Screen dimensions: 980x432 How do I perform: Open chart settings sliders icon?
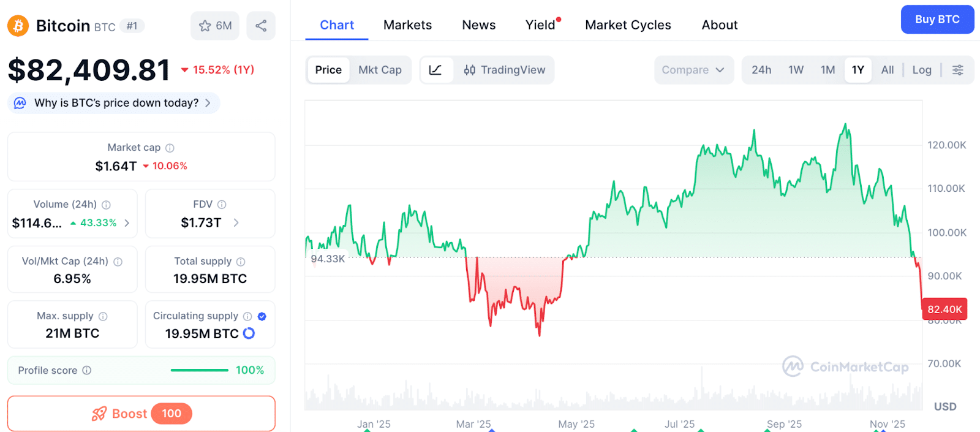[x=958, y=70]
